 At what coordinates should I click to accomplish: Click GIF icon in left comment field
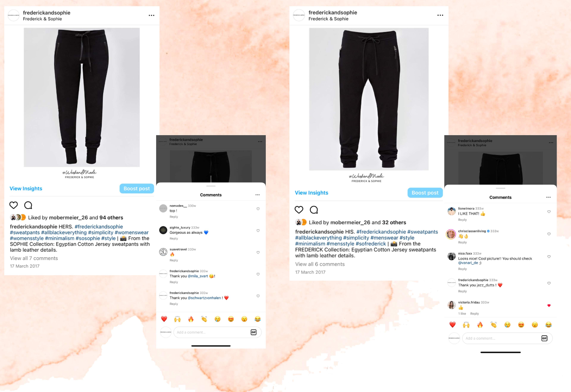click(253, 332)
